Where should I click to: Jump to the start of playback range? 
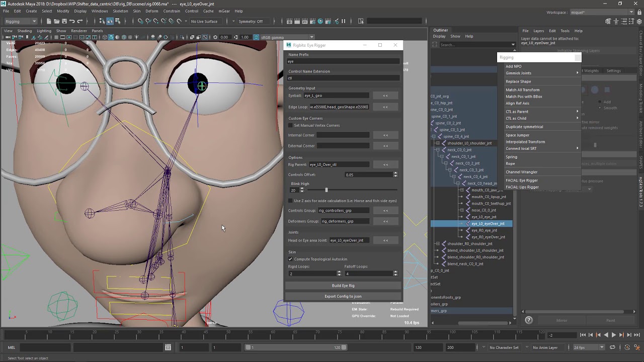(583, 335)
